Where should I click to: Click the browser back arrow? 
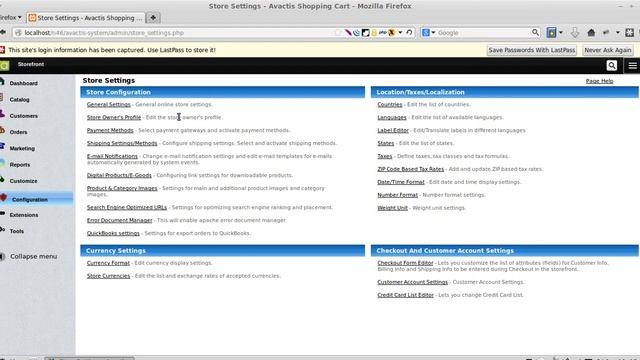2,32
